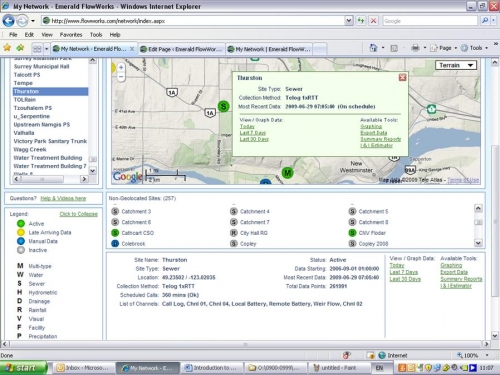
Task: Switch to Edit Page Emerald FlowWorks tab
Action: click(x=181, y=49)
